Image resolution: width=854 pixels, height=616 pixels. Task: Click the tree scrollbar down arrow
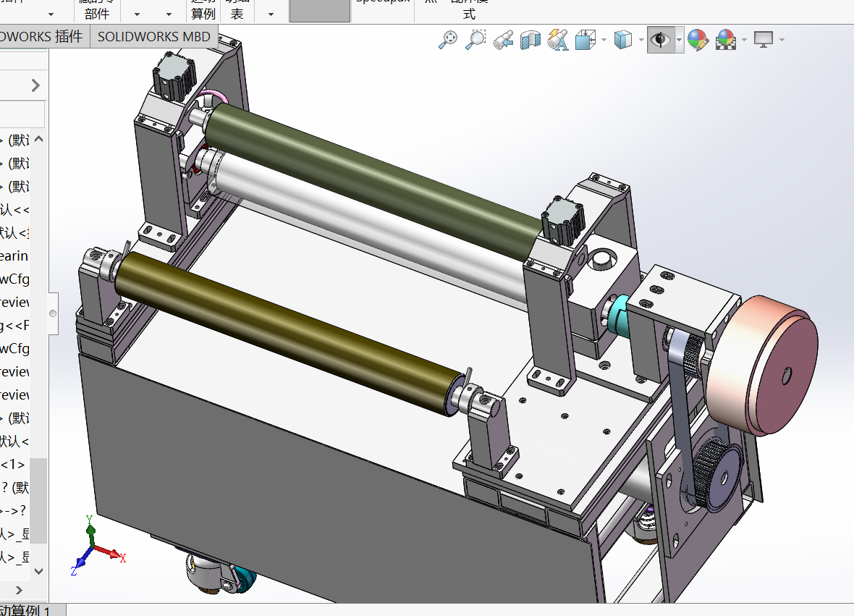[x=38, y=571]
